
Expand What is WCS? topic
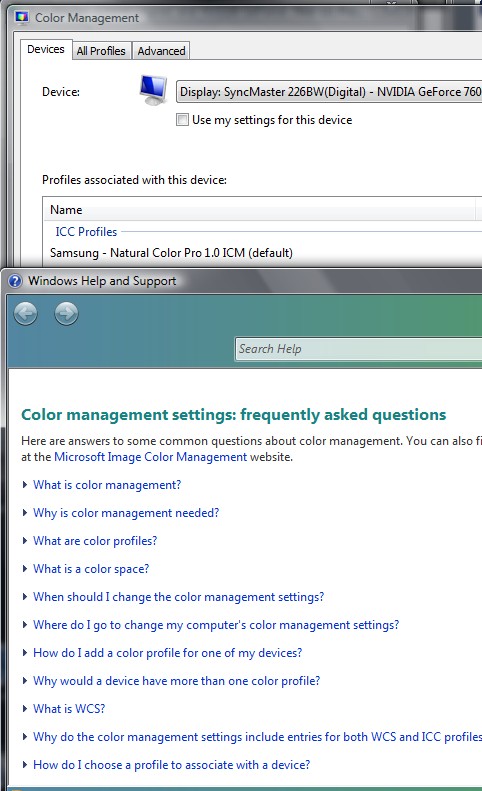click(69, 709)
